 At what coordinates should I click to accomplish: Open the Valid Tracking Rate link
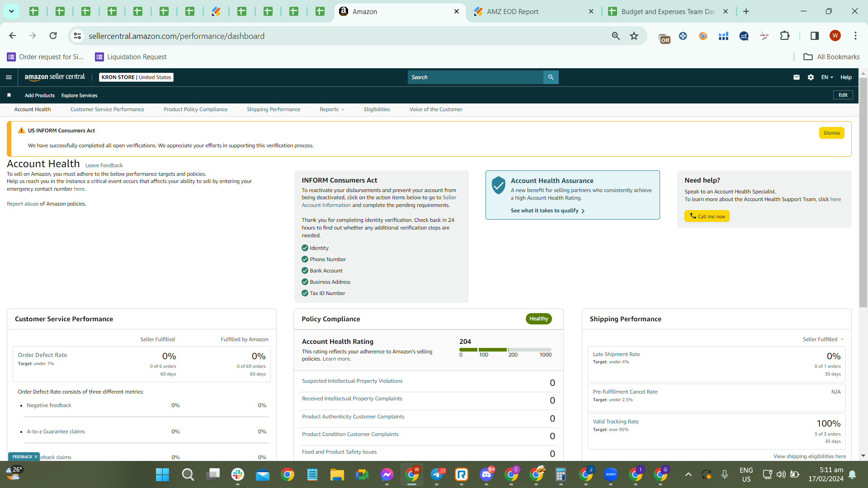616,422
